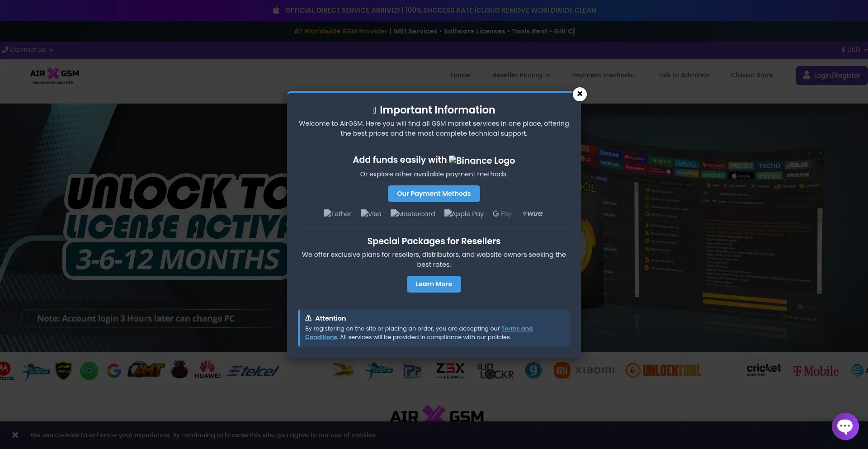Open Payment methods menu item
The image size is (868, 449).
pos(603,75)
